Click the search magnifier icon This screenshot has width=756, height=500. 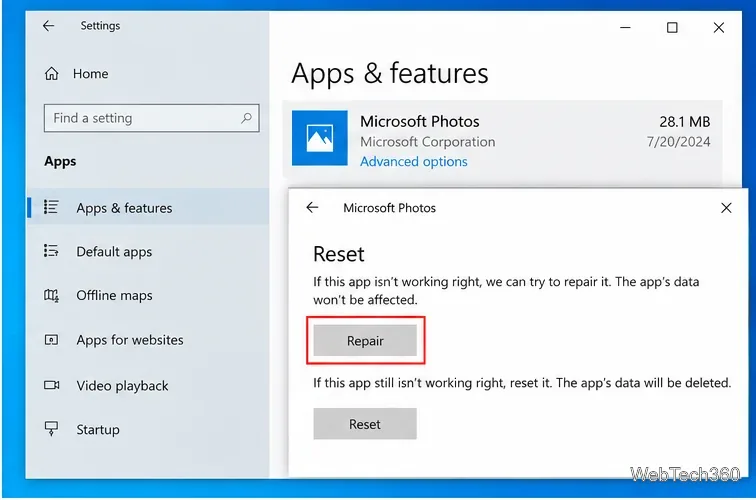(246, 118)
